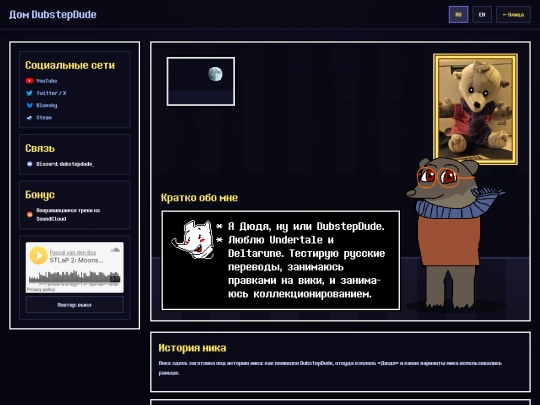
Task: Go back to the street via Улица button
Action: tap(513, 15)
